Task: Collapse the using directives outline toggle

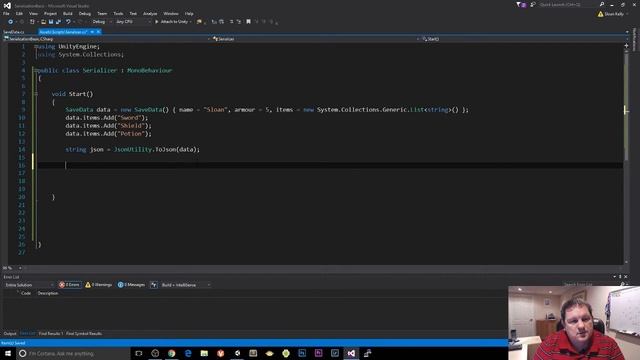Action: point(36,47)
